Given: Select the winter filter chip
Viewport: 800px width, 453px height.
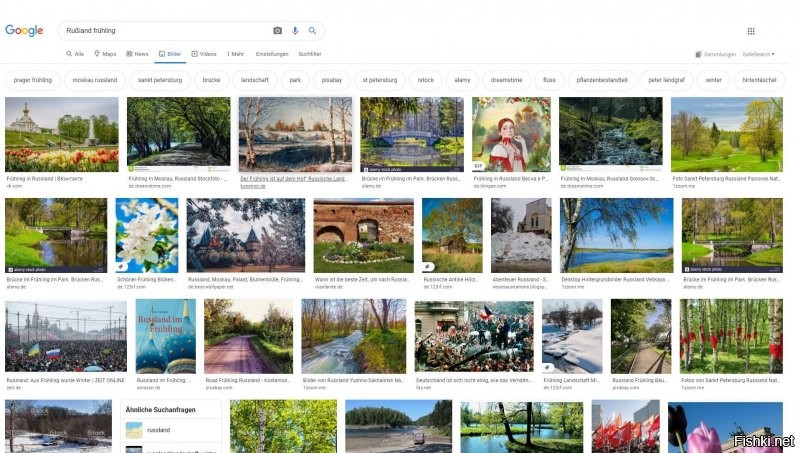Looking at the screenshot, I should [713, 80].
